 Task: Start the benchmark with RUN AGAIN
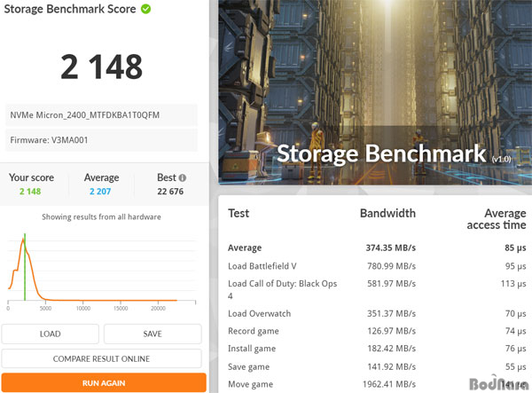104,383
